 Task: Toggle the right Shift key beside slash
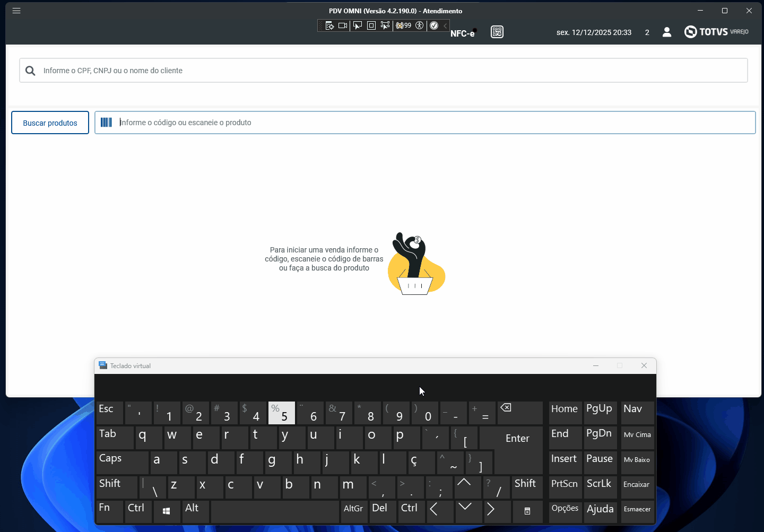pyautogui.click(x=527, y=487)
